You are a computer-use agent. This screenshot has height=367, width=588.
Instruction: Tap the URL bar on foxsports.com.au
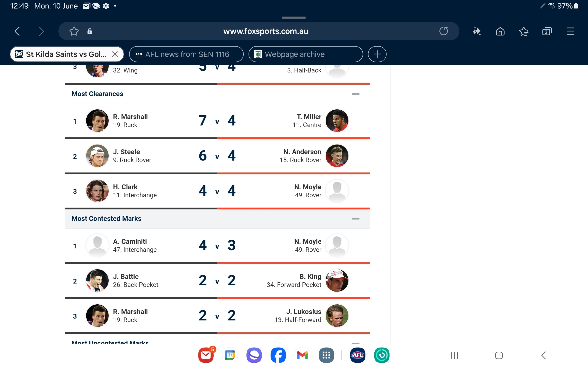point(266,31)
